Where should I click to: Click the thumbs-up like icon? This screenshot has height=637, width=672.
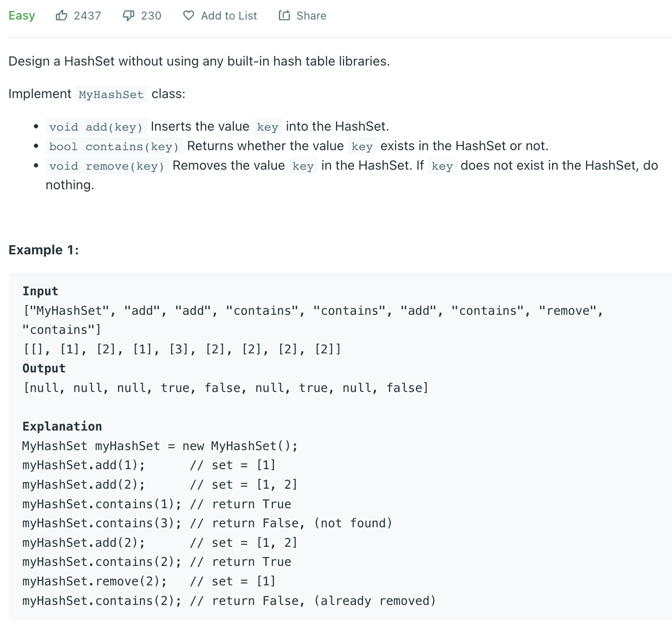tap(61, 15)
